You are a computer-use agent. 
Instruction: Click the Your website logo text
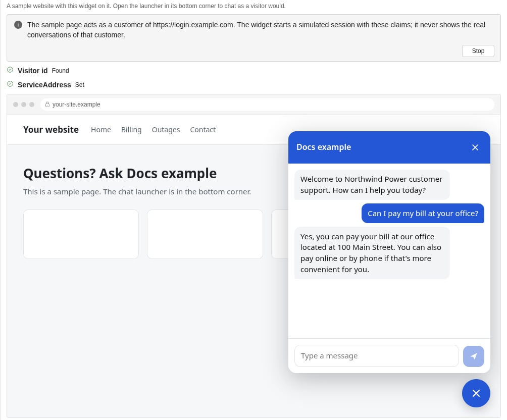(x=51, y=130)
